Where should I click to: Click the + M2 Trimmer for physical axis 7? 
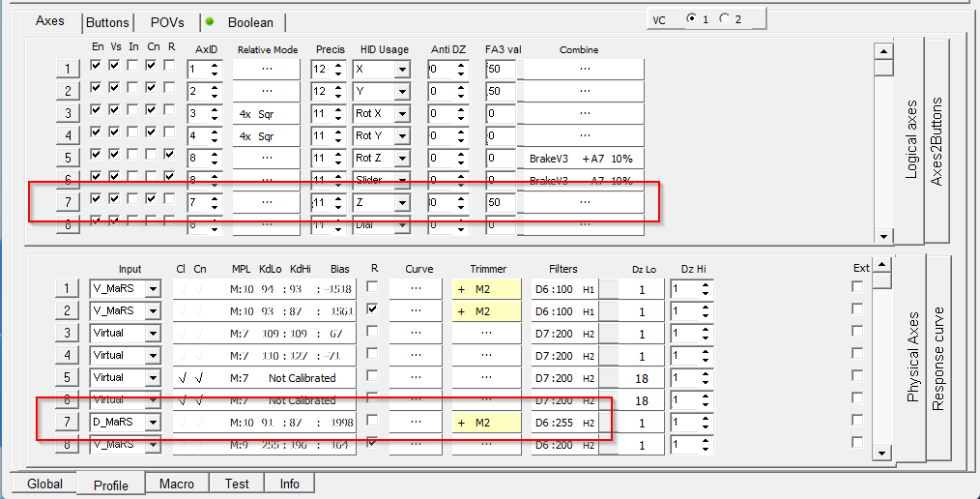(486, 423)
